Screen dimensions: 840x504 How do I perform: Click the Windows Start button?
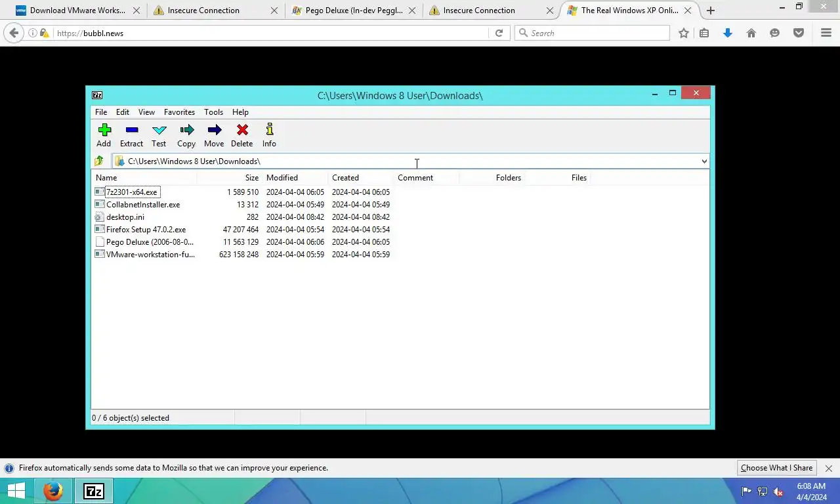point(16,491)
